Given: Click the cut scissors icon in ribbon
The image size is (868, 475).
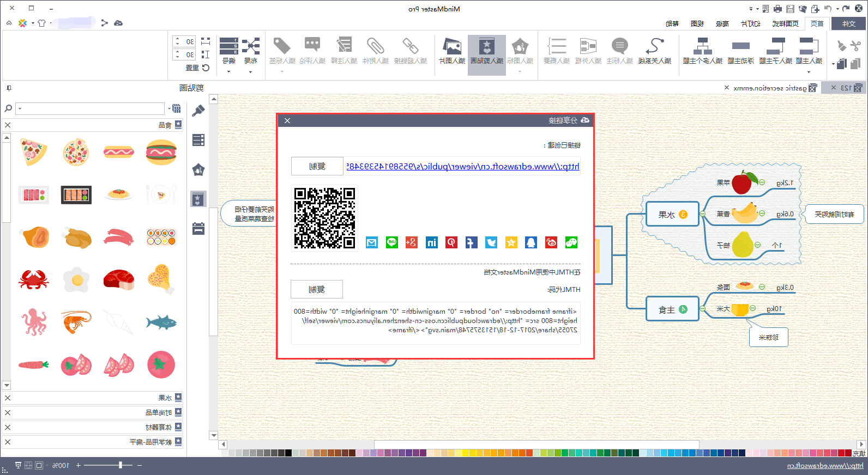Looking at the screenshot, I should click(x=855, y=46).
